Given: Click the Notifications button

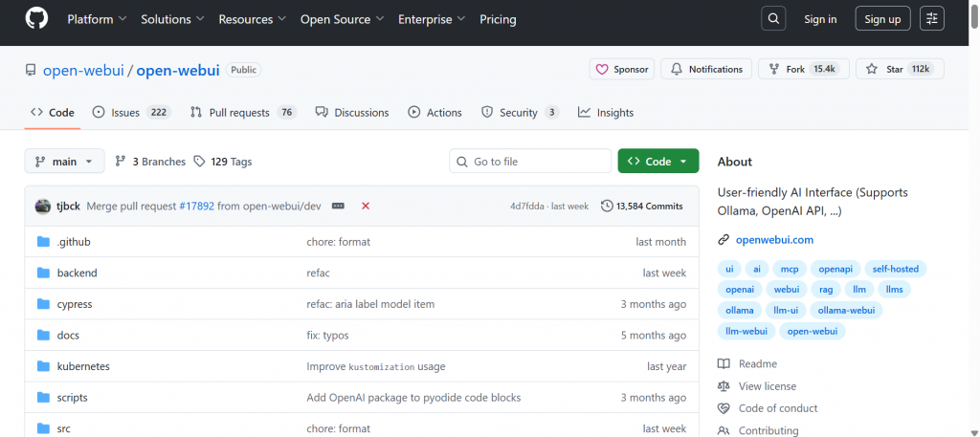Looking at the screenshot, I should click(x=706, y=69).
